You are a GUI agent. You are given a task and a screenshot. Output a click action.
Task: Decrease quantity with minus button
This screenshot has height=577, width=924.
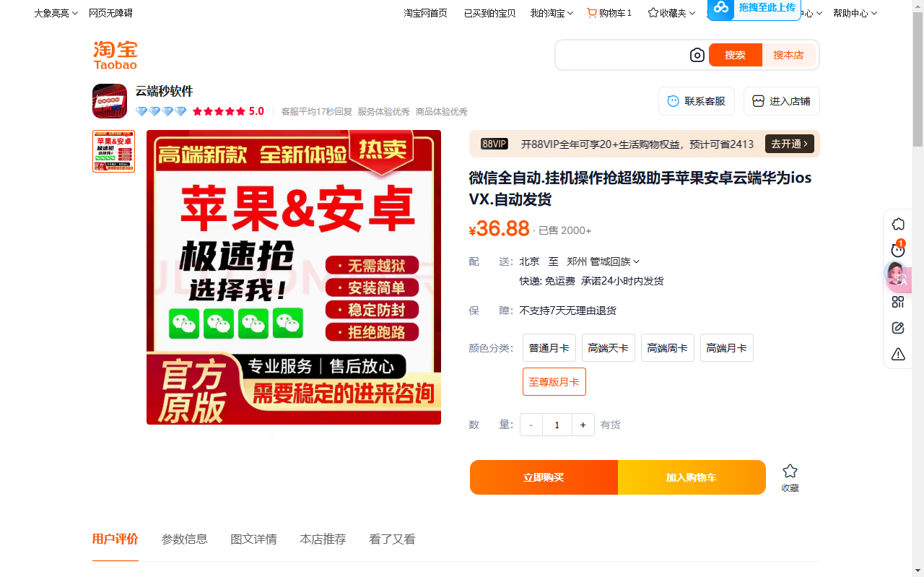click(x=531, y=425)
